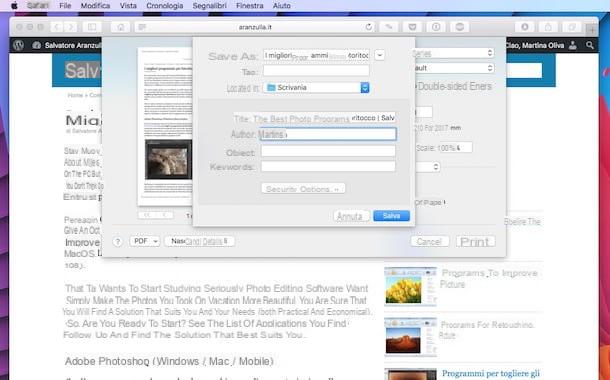Click the Annulla button in save sheet

[351, 216]
